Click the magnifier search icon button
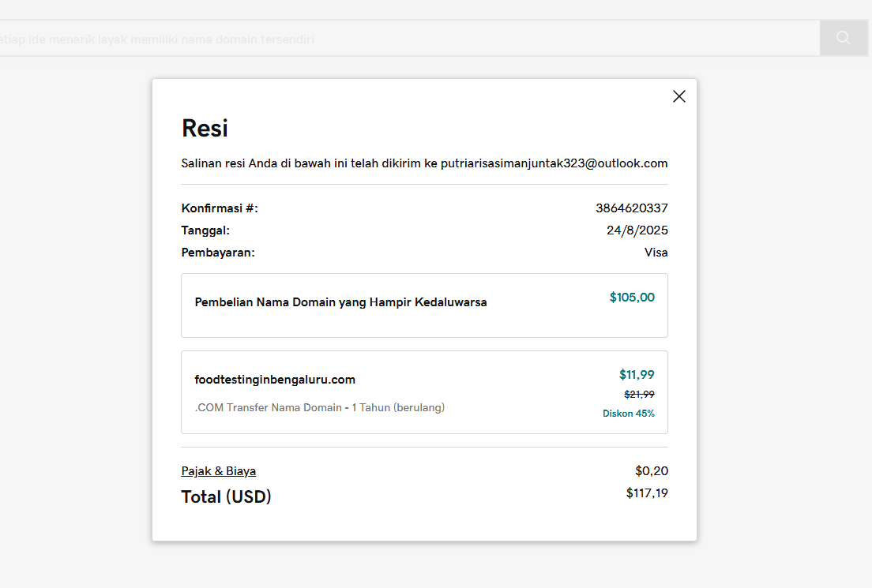Screen dimensions: 872x588 click(844, 38)
